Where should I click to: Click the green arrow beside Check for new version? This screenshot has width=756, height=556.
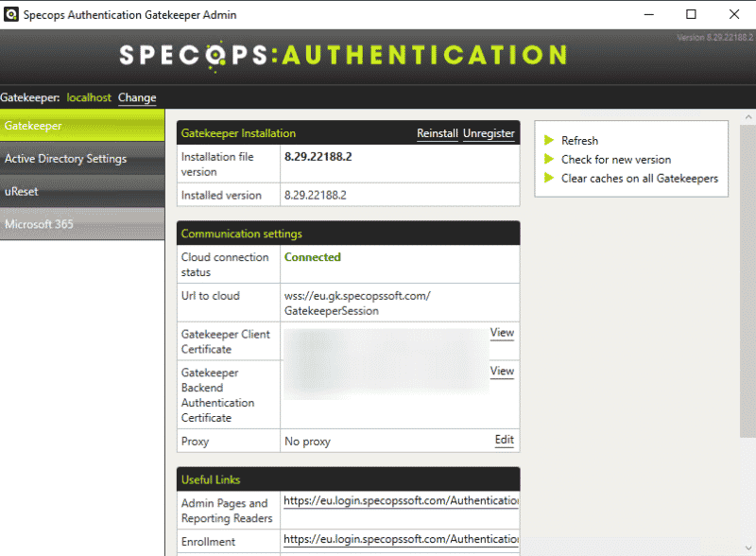point(549,160)
